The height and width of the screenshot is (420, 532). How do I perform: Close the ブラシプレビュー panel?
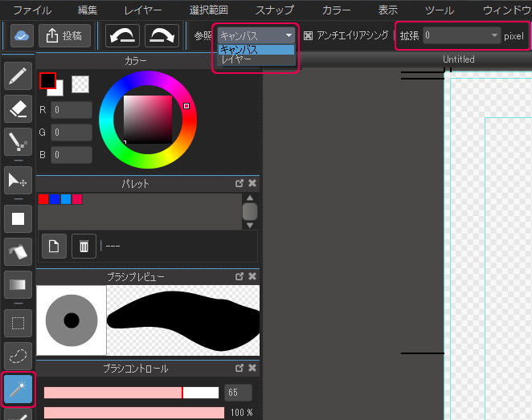[x=252, y=276]
